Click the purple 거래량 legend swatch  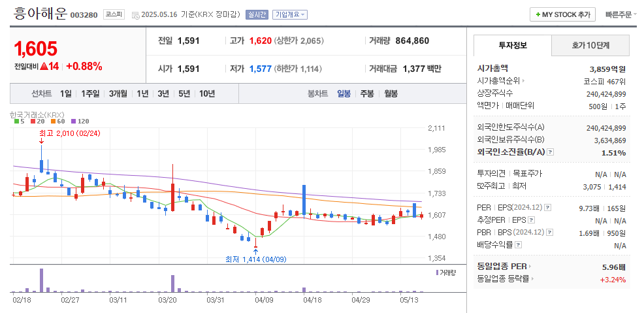click(x=437, y=272)
